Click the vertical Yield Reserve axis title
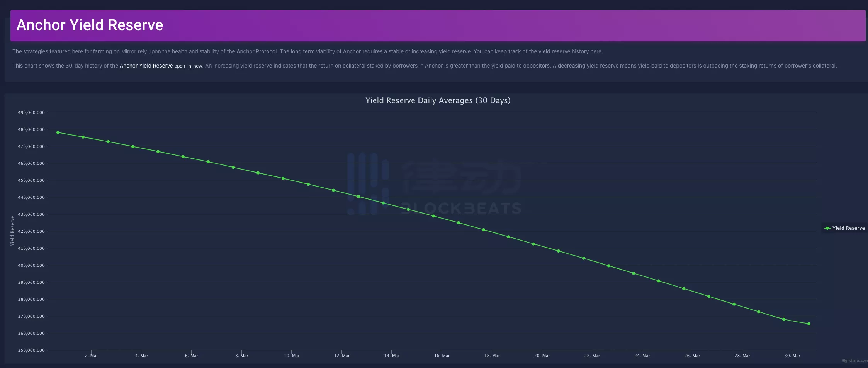868x368 pixels. point(12,231)
